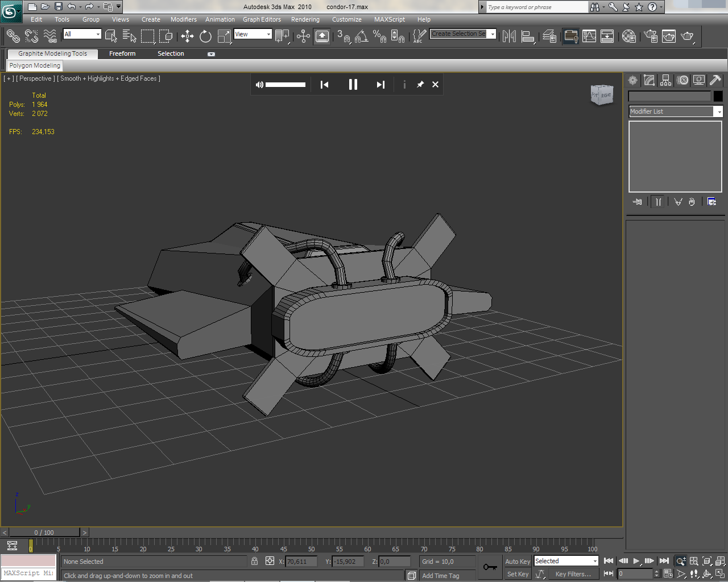Select the Select and Link tool
The width and height of the screenshot is (728, 582).
pyautogui.click(x=13, y=36)
